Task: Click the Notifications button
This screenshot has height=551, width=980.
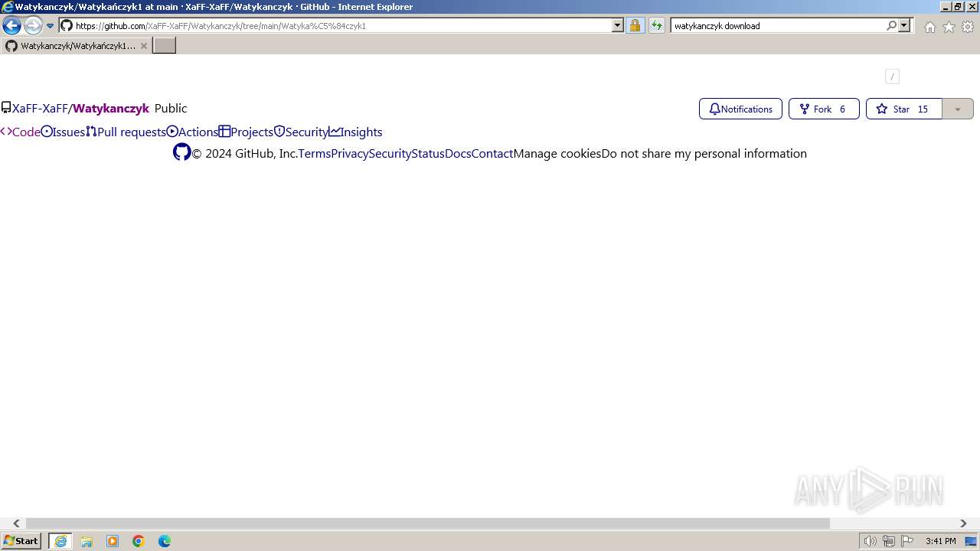Action: (x=740, y=109)
